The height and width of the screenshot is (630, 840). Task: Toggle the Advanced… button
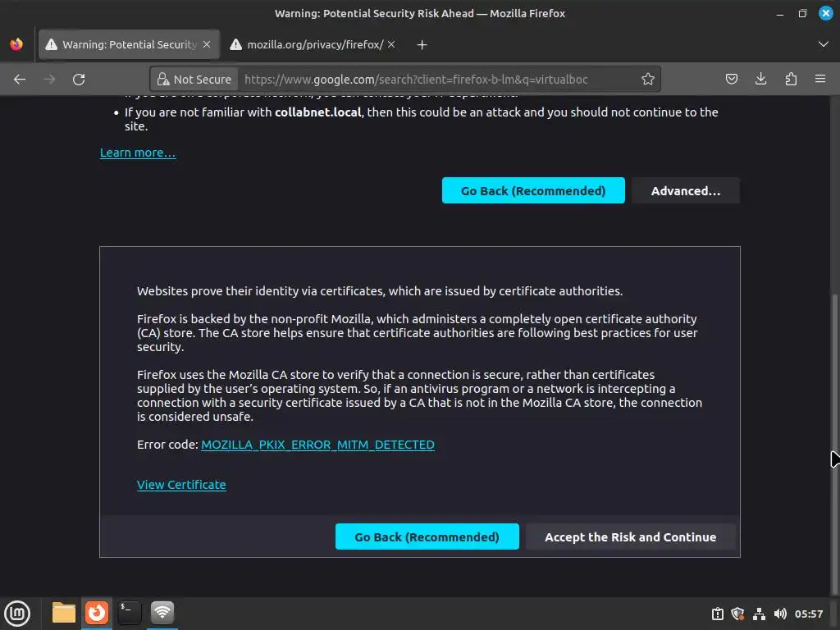click(686, 190)
